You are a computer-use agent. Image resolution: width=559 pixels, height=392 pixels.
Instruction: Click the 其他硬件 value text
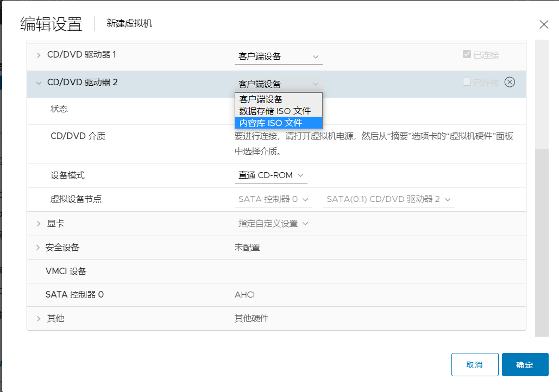tap(252, 319)
